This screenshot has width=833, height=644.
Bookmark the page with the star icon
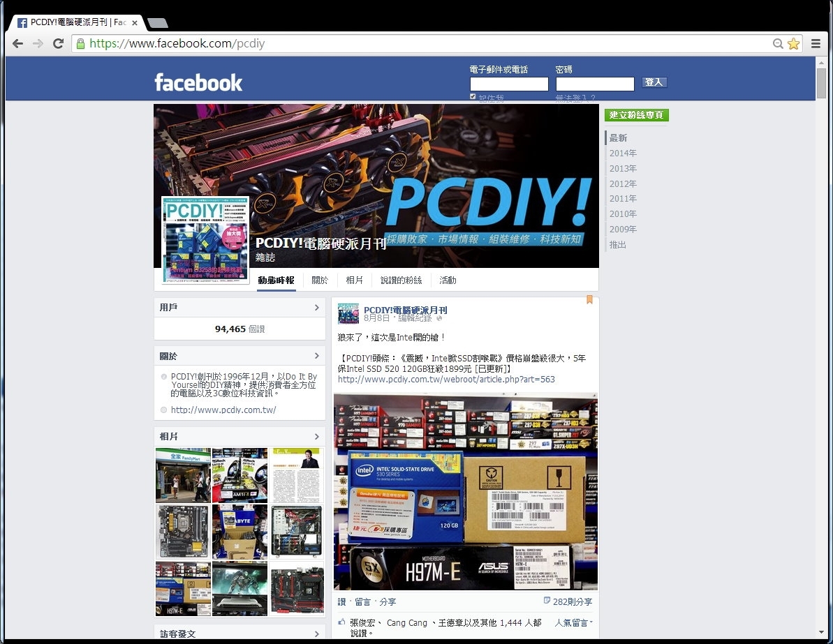(794, 43)
